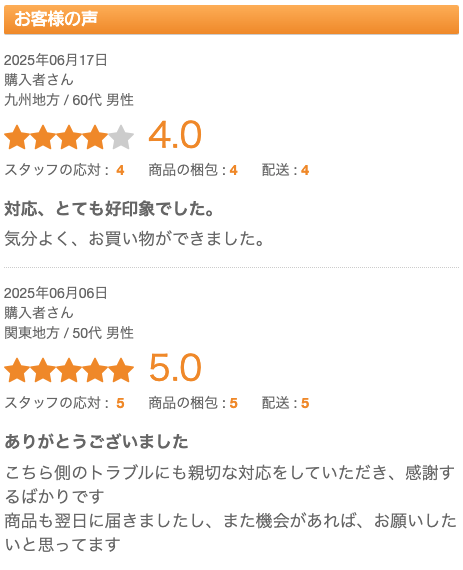This screenshot has height=570, width=463.
Task: Click review title 対応、とても好印象でした。
Action: pyautogui.click(x=109, y=209)
